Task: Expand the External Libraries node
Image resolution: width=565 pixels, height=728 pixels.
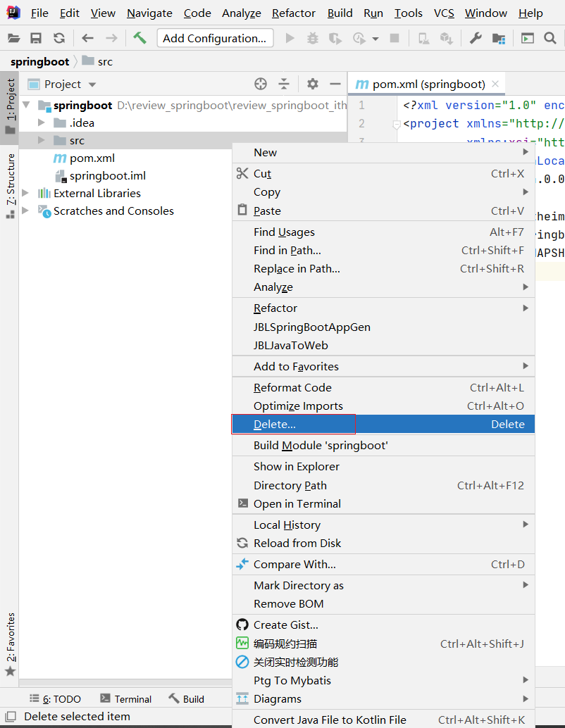Action: coord(26,193)
